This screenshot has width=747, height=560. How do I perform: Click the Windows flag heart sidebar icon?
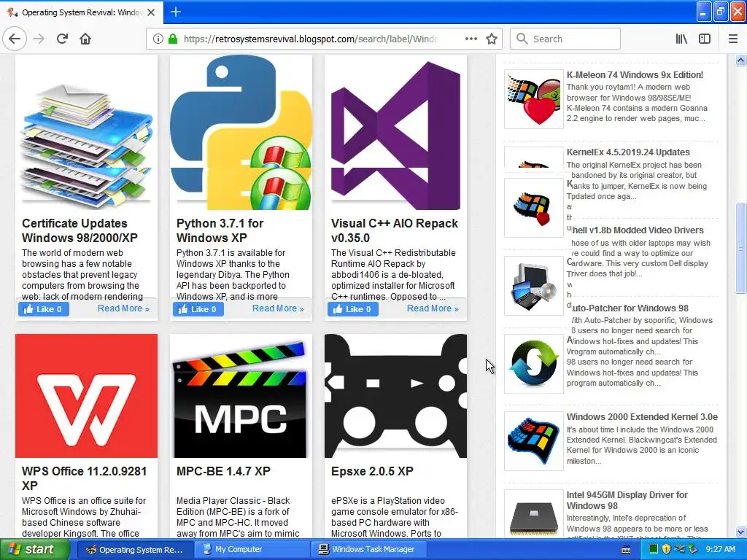[x=533, y=208]
